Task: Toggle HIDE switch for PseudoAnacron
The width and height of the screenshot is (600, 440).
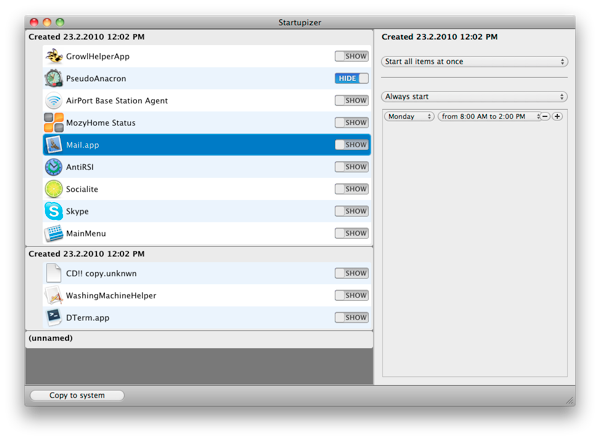Action: click(352, 78)
